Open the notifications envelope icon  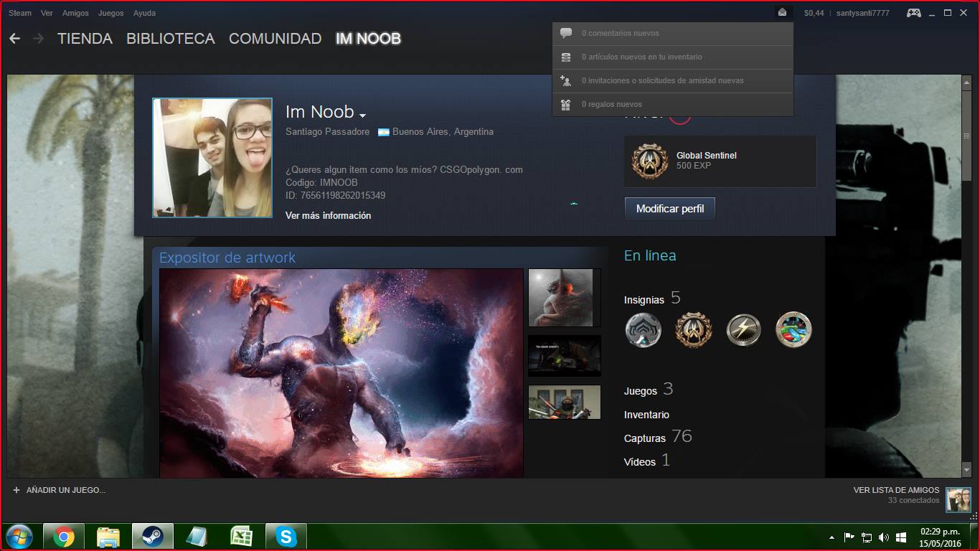click(782, 13)
